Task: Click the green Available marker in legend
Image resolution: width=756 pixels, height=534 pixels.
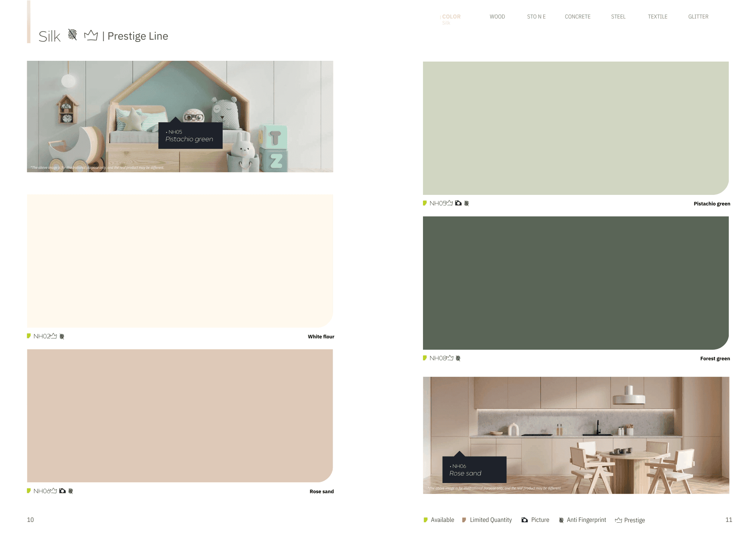Action: (x=426, y=520)
